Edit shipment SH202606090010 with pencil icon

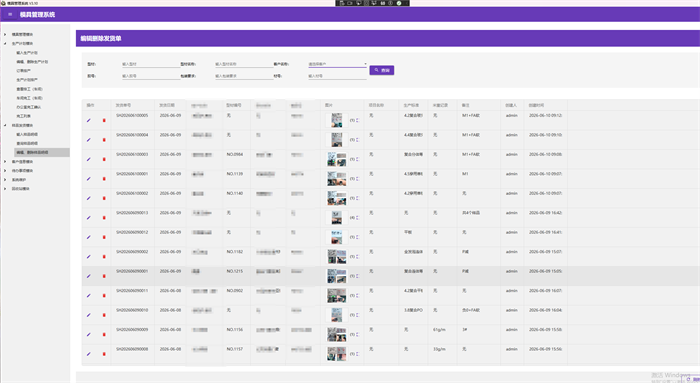(x=88, y=315)
